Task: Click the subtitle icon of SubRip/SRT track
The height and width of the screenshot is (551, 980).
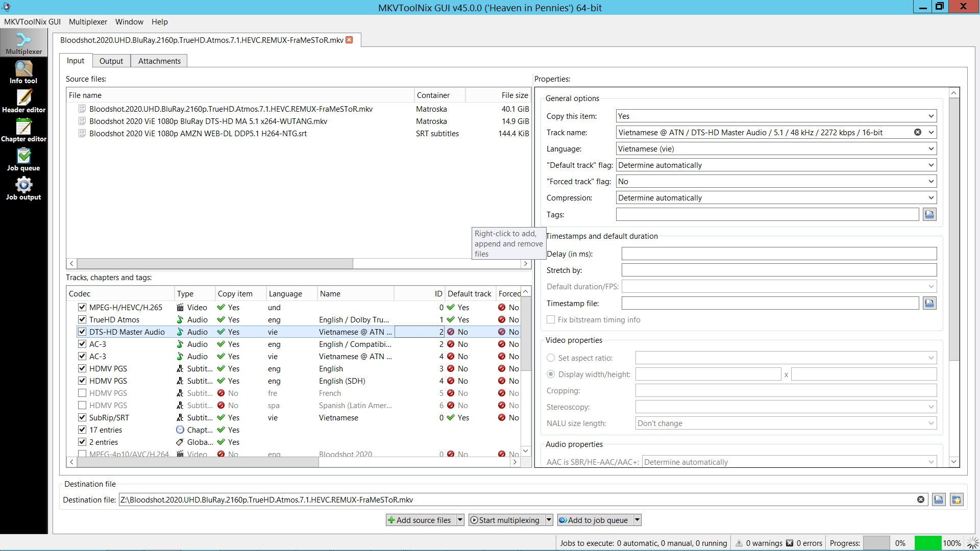Action: click(180, 417)
